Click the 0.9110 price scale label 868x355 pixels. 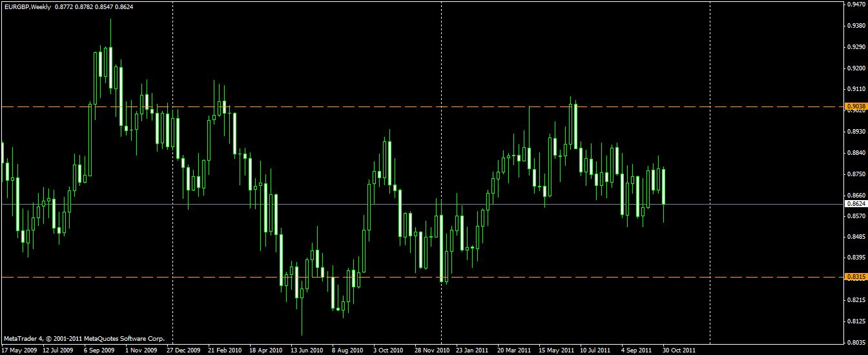click(856, 89)
